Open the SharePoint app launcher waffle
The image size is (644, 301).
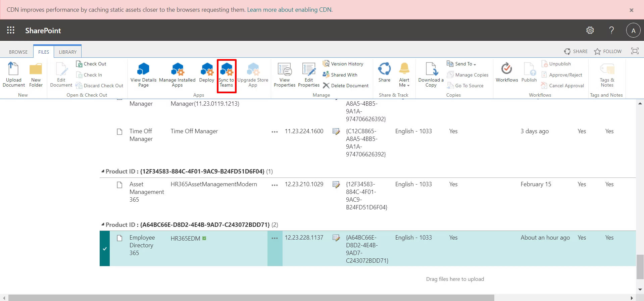11,30
